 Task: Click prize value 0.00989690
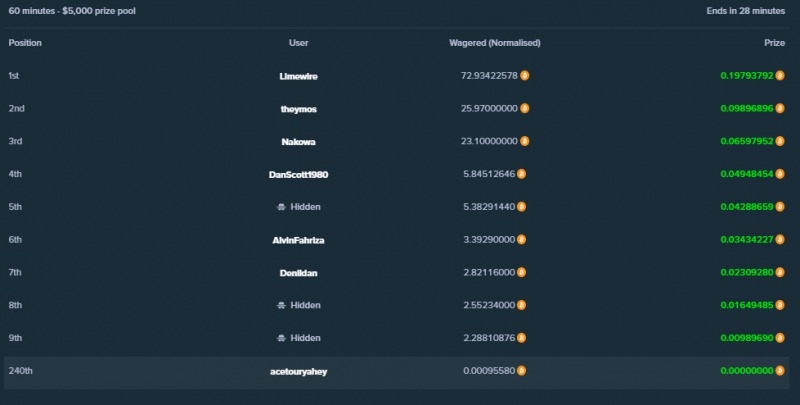click(747, 338)
